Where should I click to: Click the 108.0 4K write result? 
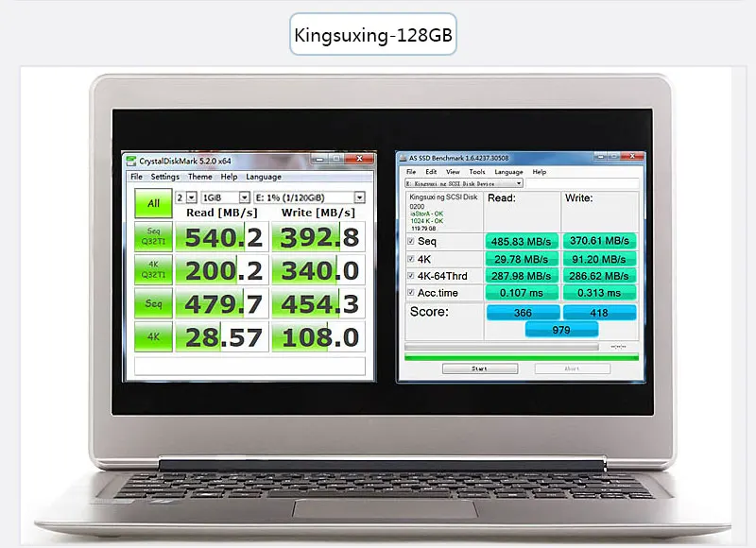(x=318, y=336)
